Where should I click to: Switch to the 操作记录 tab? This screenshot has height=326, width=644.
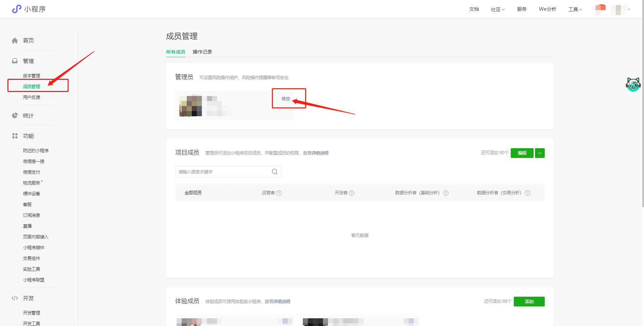(x=202, y=52)
